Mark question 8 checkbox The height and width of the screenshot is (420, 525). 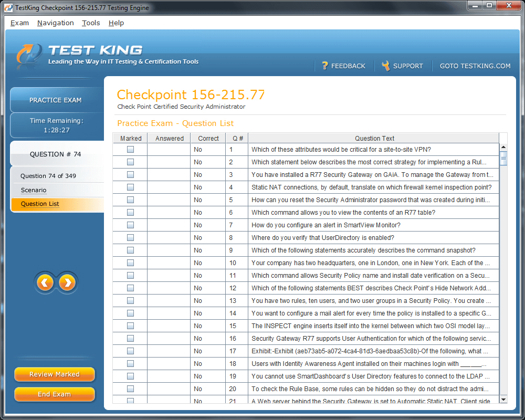(131, 237)
